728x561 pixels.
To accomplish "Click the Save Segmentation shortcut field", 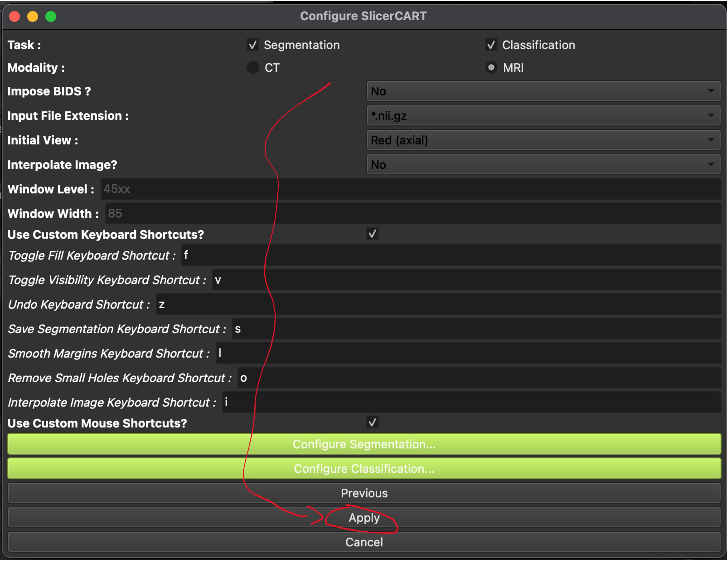I will pyautogui.click(x=476, y=329).
